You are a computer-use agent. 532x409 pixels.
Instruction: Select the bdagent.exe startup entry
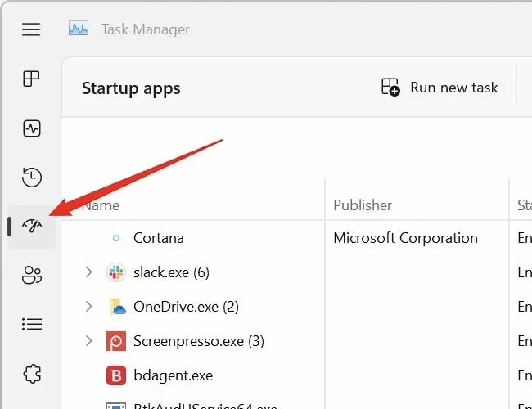tap(173, 375)
